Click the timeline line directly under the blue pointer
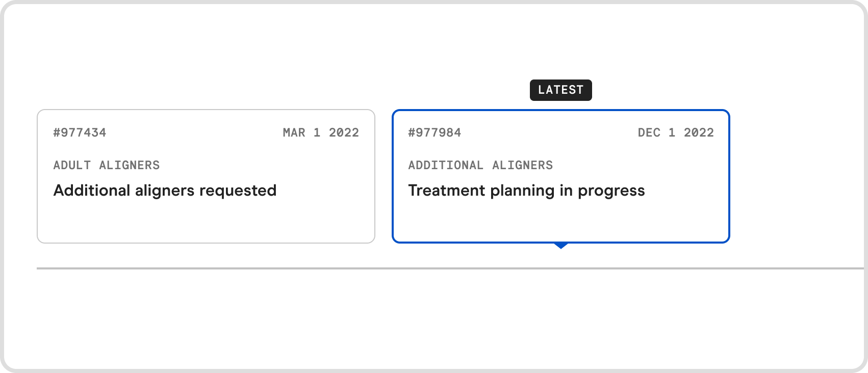This screenshot has width=868, height=373. tap(561, 268)
